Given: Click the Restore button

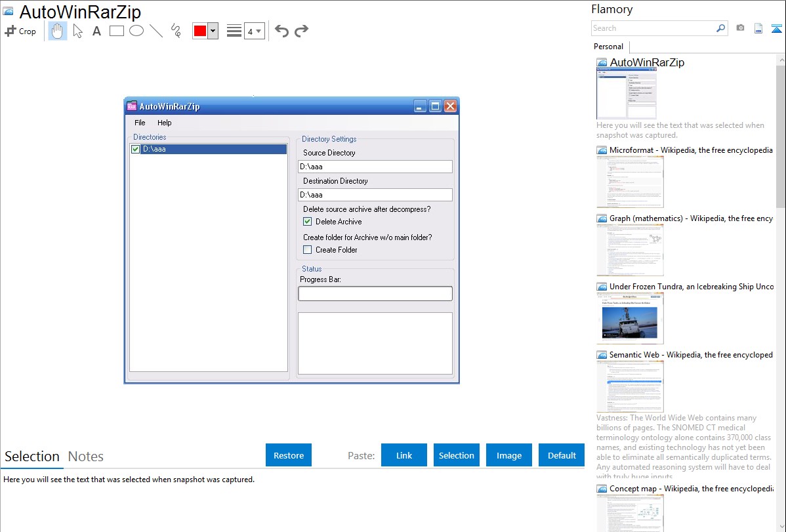Looking at the screenshot, I should 289,455.
